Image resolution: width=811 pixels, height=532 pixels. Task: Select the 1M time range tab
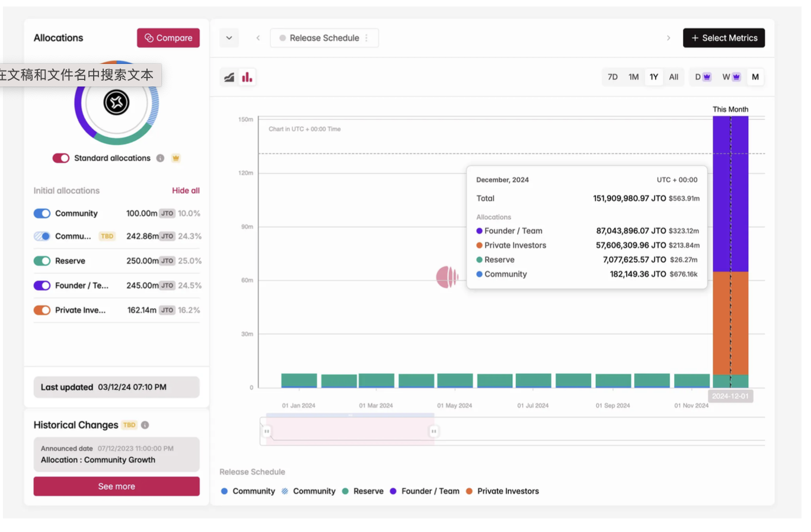(633, 77)
